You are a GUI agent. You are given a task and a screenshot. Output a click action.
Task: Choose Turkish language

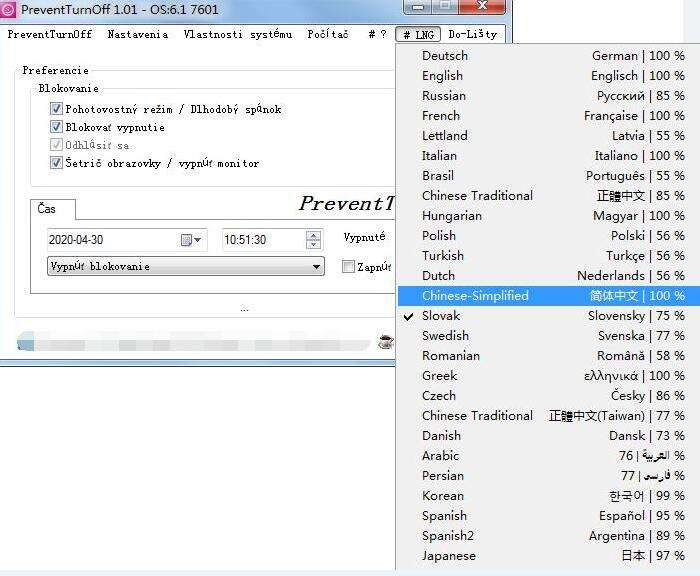pos(549,256)
